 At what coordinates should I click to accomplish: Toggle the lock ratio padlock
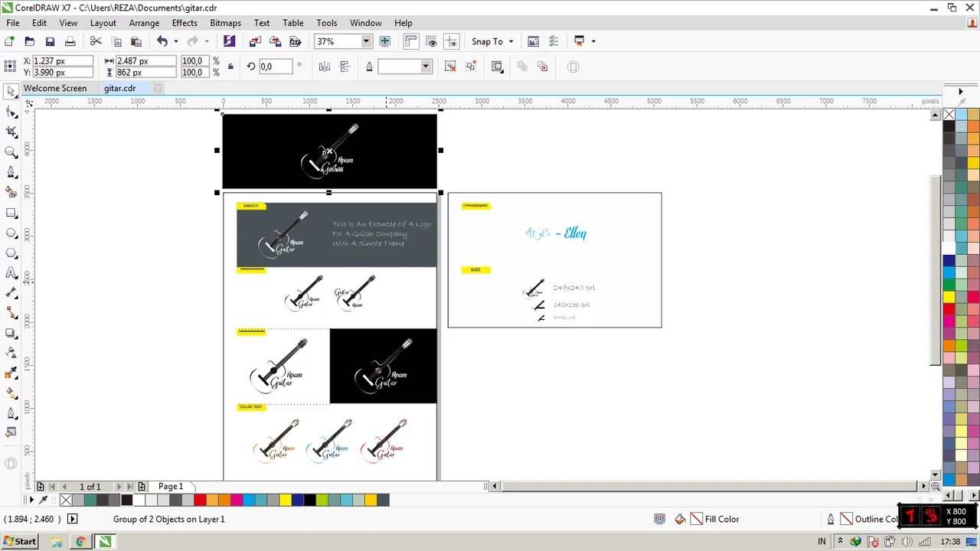point(230,67)
